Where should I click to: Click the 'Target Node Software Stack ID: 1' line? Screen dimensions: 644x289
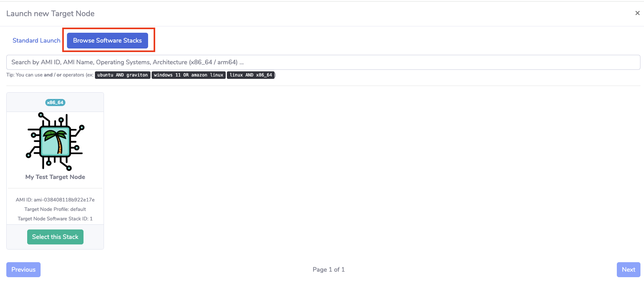click(55, 219)
